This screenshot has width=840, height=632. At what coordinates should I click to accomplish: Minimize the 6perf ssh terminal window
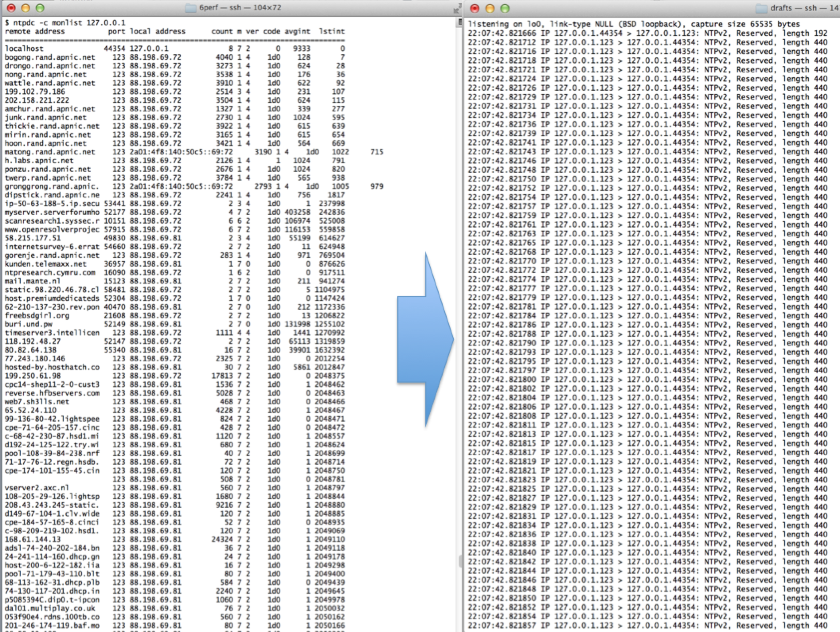pos(25,8)
